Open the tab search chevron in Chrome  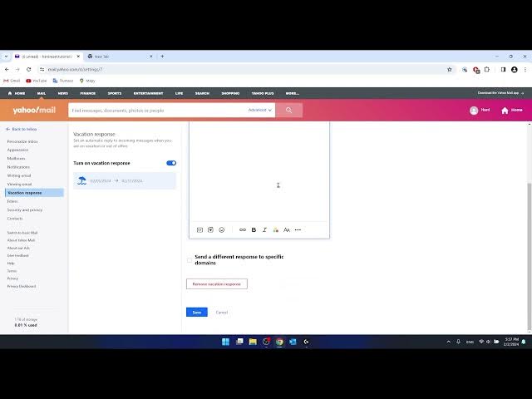[6, 57]
